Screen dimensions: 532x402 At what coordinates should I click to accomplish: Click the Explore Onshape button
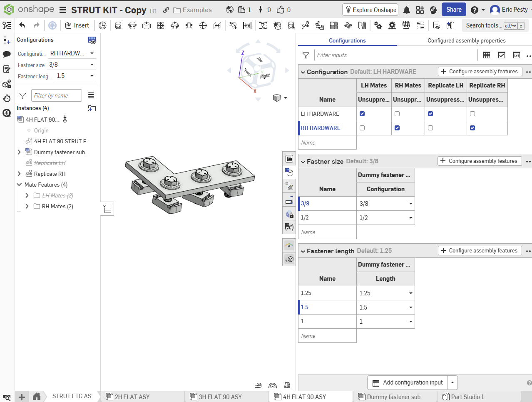point(370,10)
